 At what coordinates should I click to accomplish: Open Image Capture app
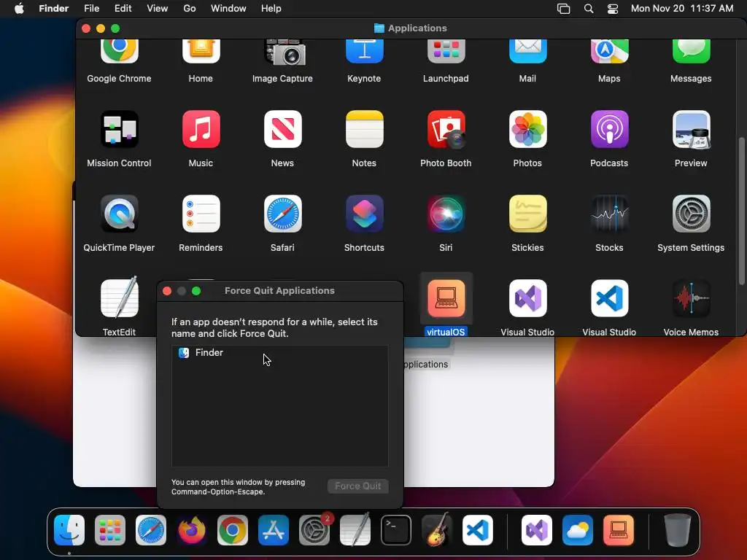point(285,52)
